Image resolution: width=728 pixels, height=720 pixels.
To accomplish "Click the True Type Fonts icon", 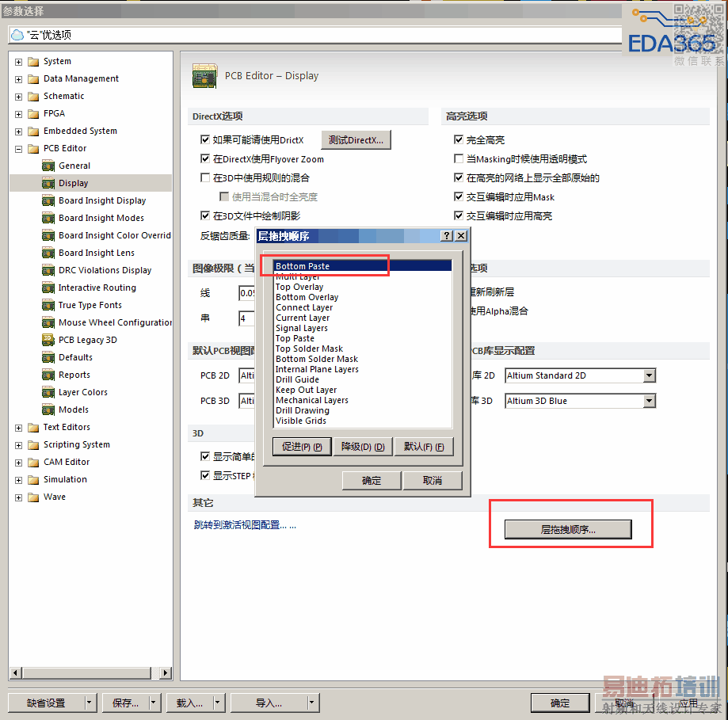I will (48, 305).
